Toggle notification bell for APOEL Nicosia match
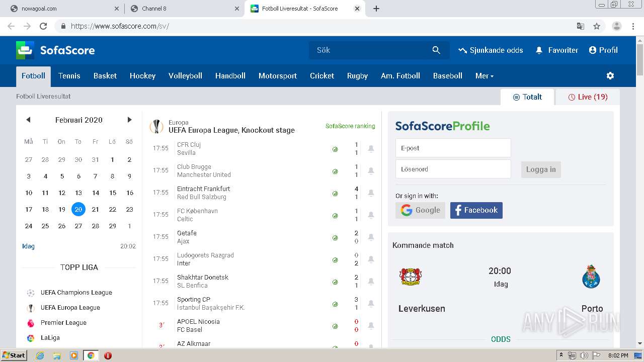Screen dimensions: 644x362 [371, 325]
